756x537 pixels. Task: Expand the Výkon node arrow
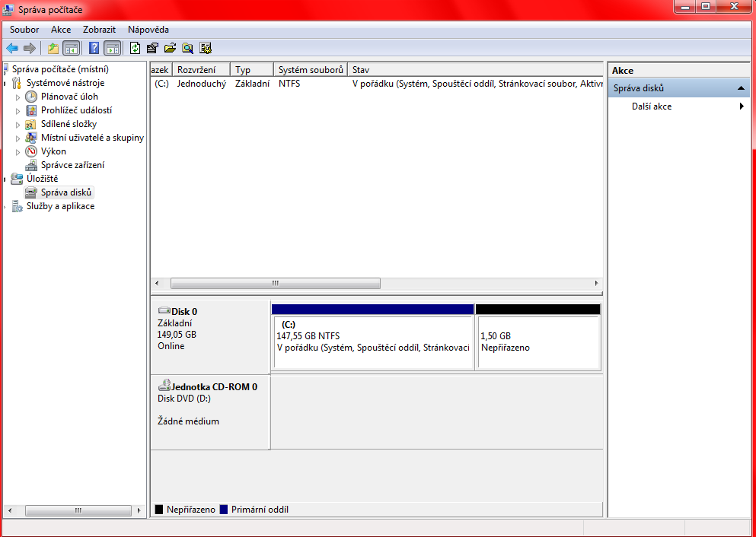[18, 151]
